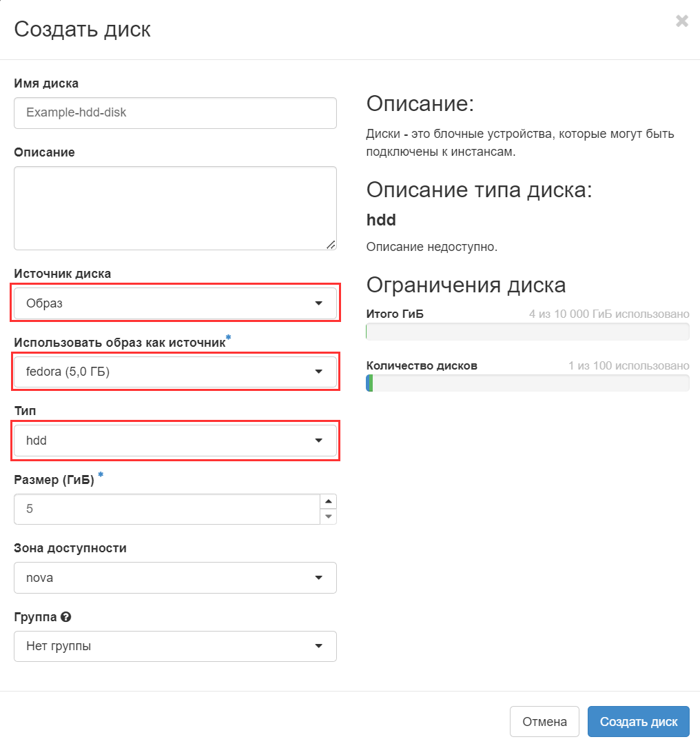Grab the Описание textarea resize handle
Viewport: 700px width, 746px height.
[331, 244]
